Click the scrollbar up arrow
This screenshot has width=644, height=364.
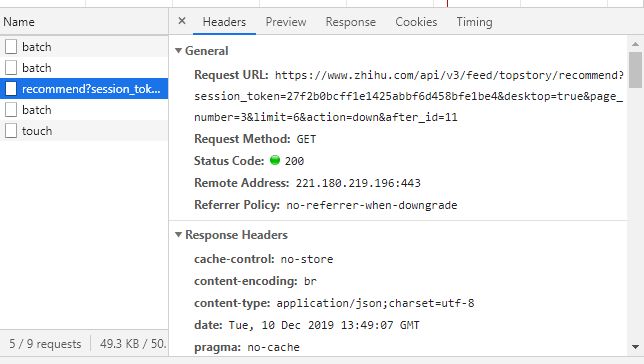tap(635, 44)
